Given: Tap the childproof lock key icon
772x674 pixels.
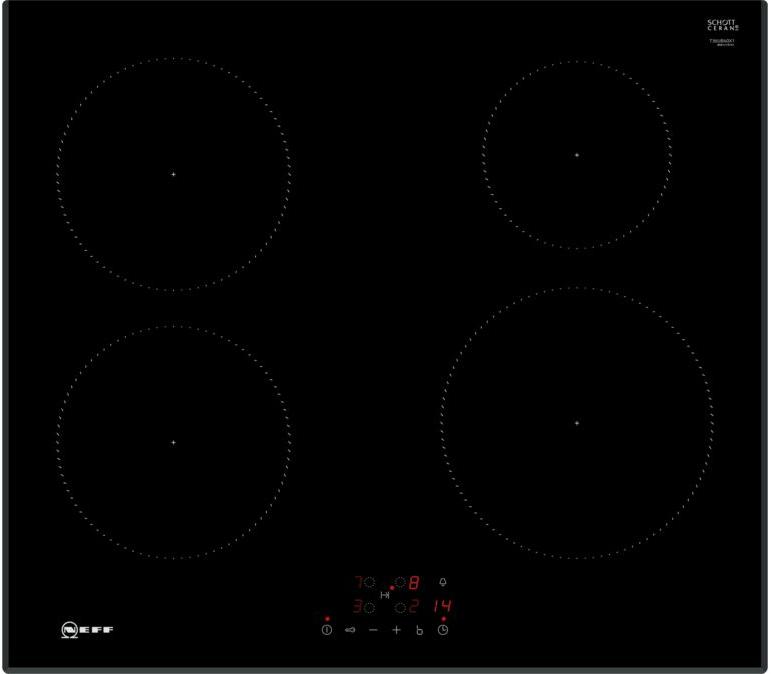Looking at the screenshot, I should tap(350, 630).
